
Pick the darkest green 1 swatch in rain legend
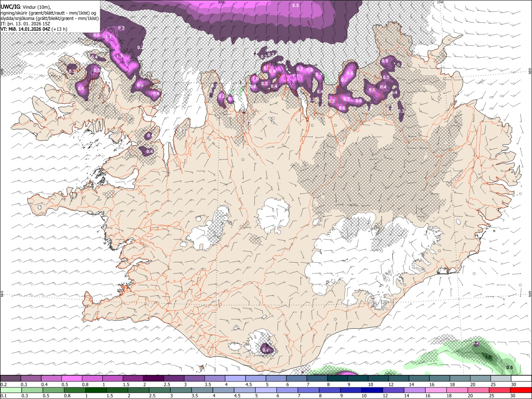(x=96, y=390)
